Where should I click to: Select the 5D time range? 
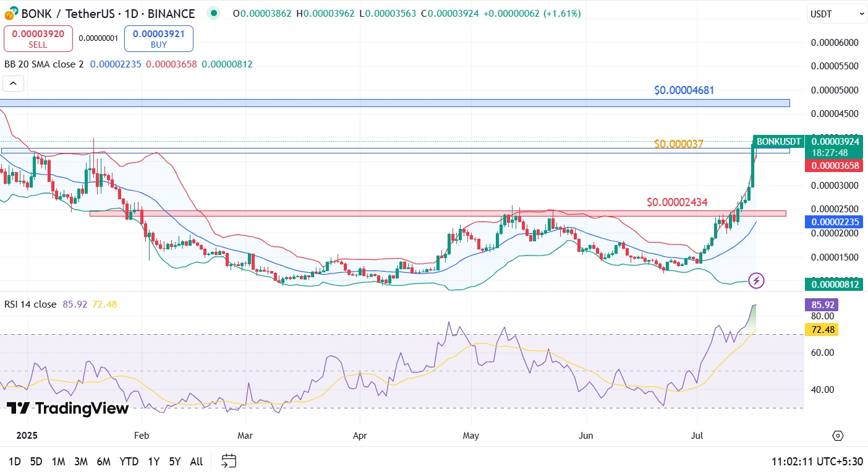tap(36, 461)
